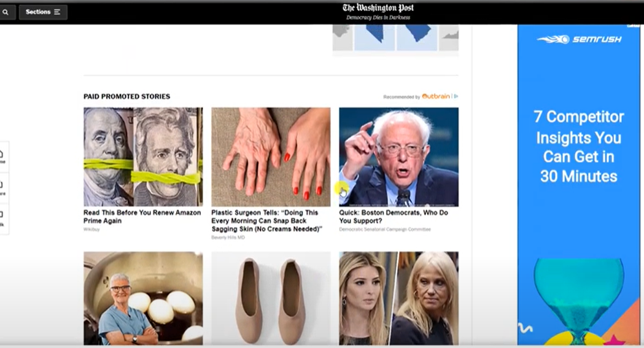This screenshot has width=644, height=348.
Task: Click the 'PAID PROMOTED STORIES' heading
Action: (x=127, y=96)
